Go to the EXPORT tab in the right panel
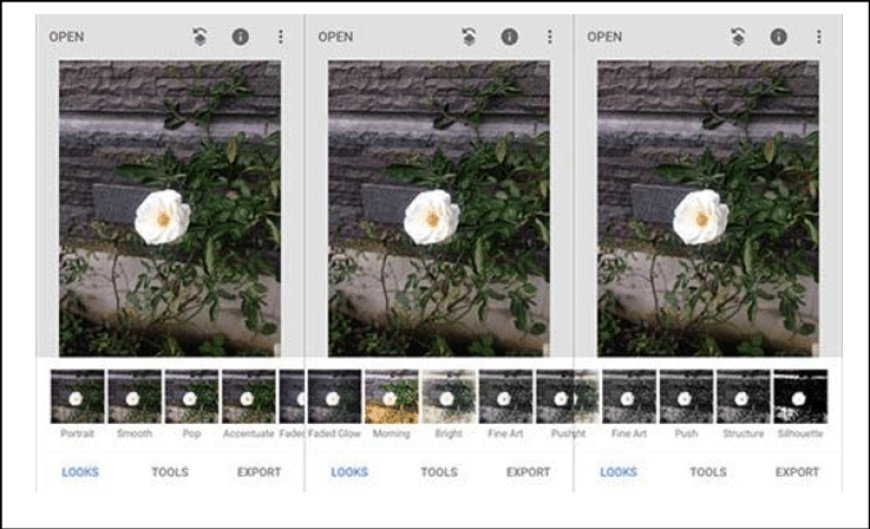870x529 pixels. (797, 472)
